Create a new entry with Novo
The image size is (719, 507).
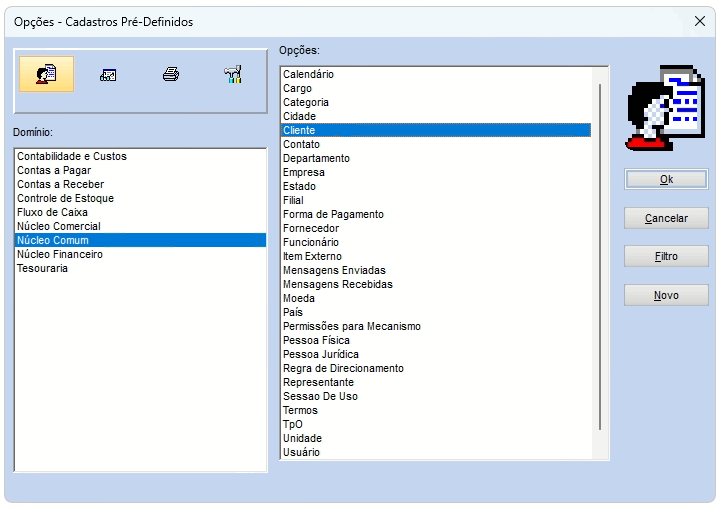[666, 295]
